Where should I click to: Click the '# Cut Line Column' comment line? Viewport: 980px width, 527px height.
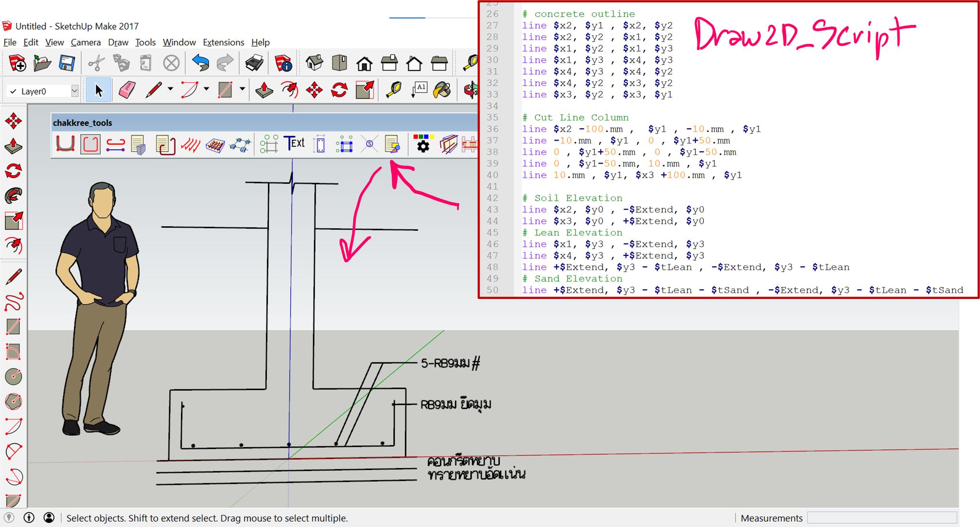[575, 117]
